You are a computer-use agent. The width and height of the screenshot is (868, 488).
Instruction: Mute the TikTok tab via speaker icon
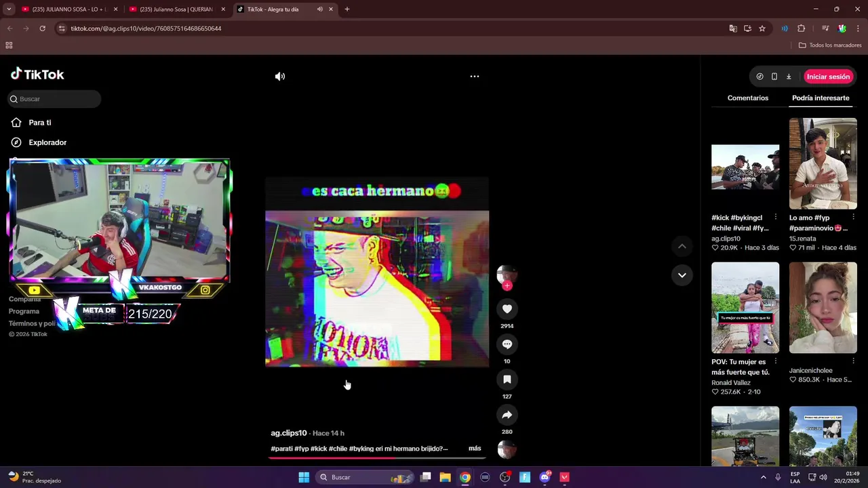pos(319,9)
